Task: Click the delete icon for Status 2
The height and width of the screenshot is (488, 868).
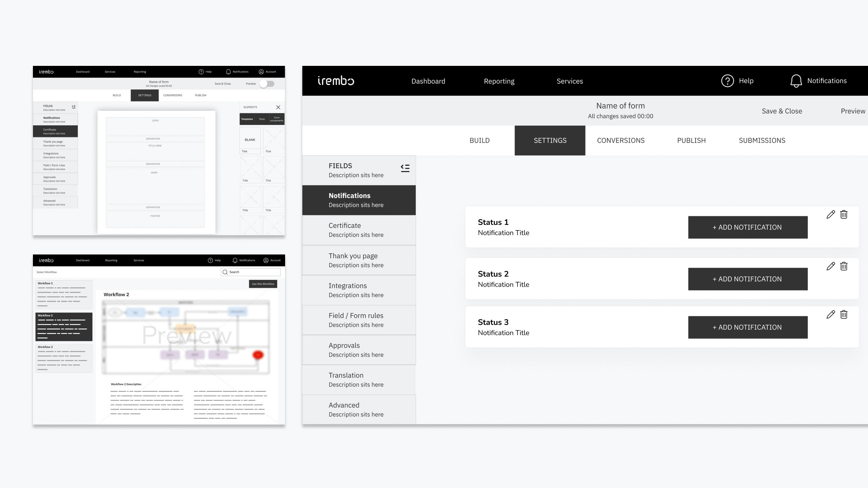Action: coord(844,267)
